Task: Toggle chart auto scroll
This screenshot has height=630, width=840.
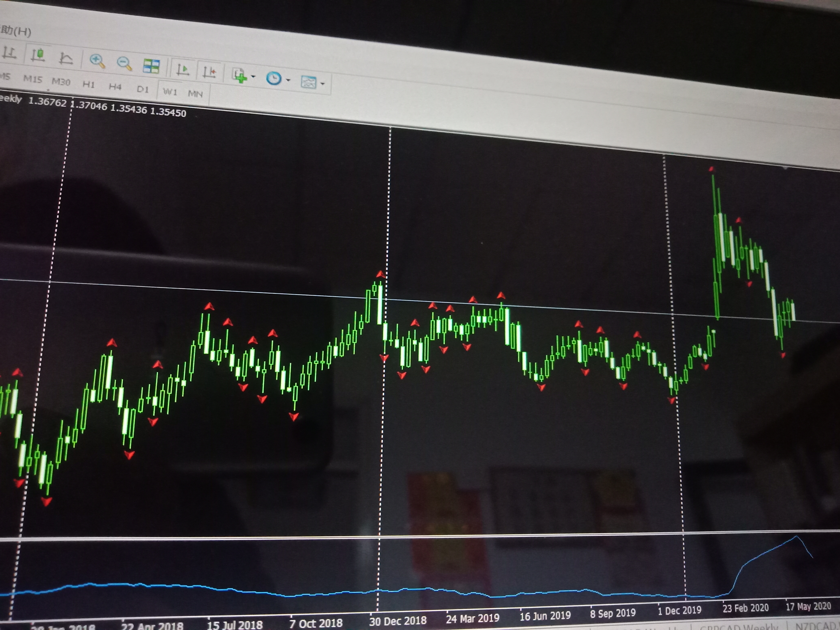Action: point(183,70)
